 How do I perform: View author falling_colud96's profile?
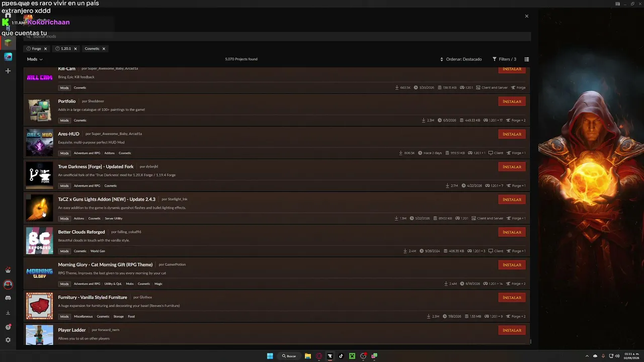pyautogui.click(x=129, y=232)
